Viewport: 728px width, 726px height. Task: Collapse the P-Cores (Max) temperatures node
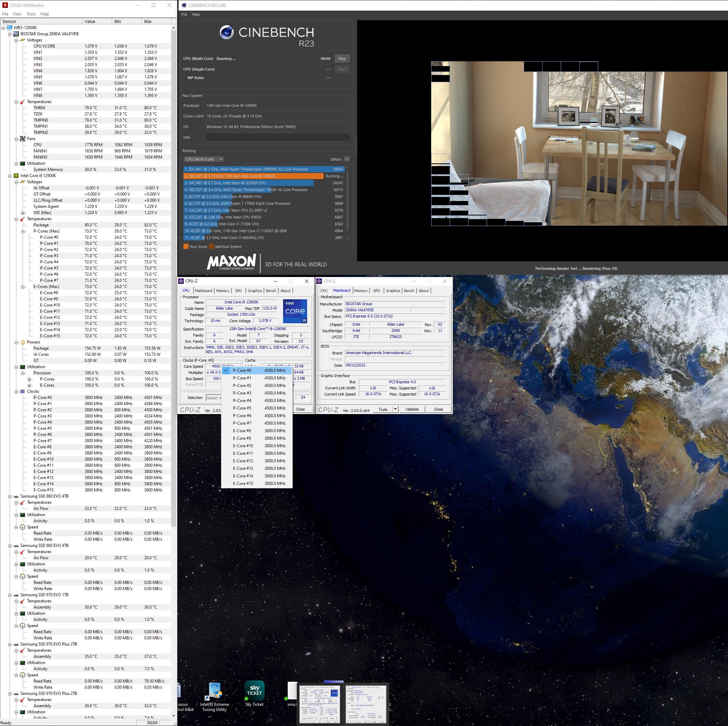pyautogui.click(x=23, y=231)
